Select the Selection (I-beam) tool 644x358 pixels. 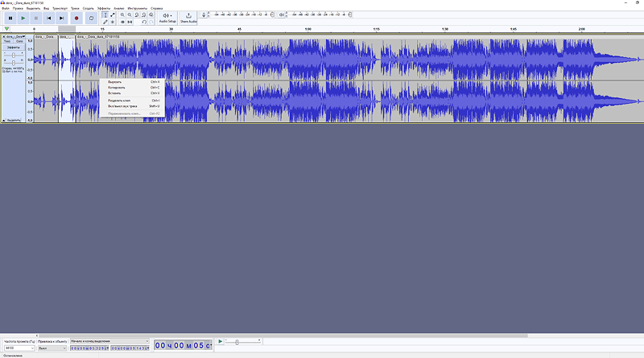click(105, 14)
